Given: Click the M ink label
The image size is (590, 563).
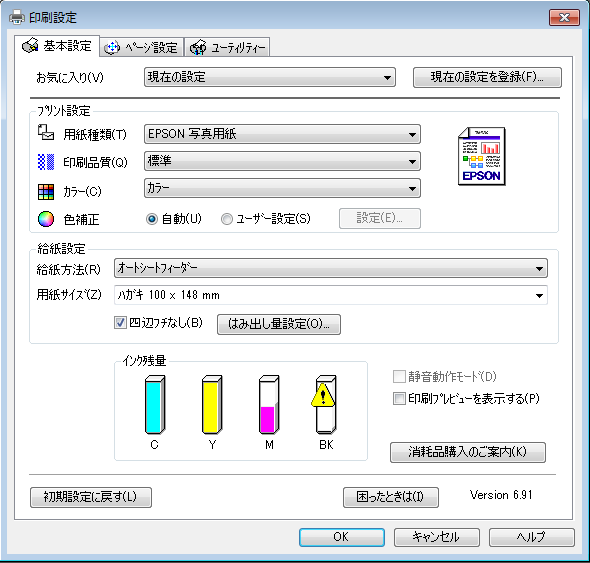Looking at the screenshot, I should click(269, 445).
